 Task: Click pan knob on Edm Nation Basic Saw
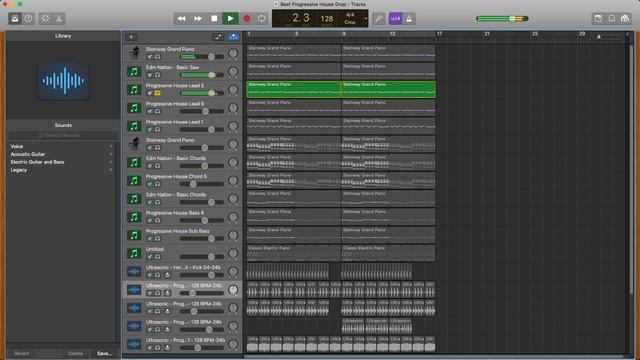click(233, 71)
